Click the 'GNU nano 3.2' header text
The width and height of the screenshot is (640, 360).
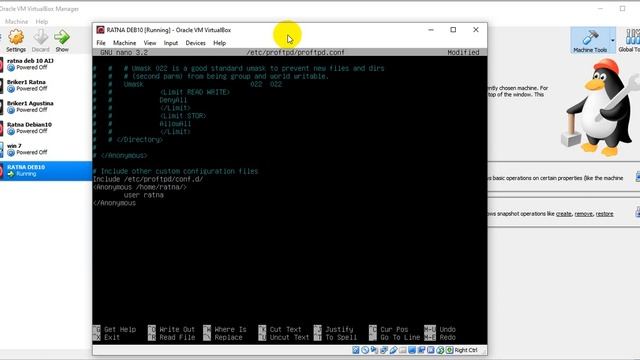[x=124, y=52]
